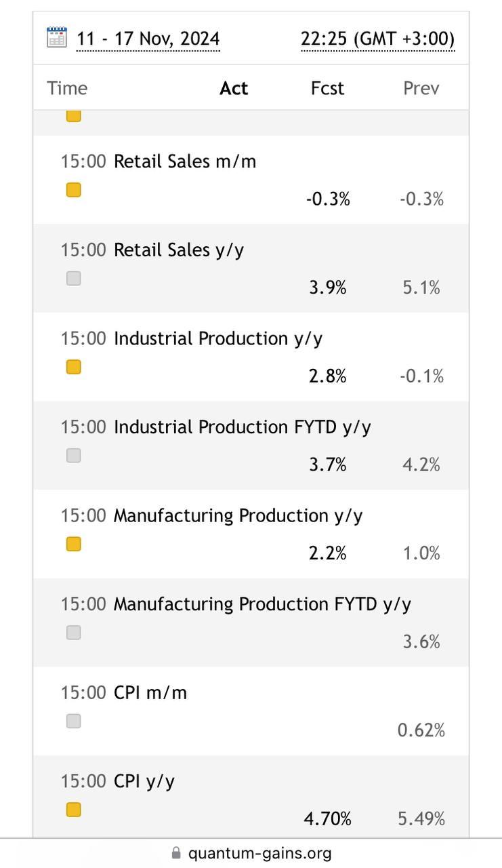Open the Retail Sales m/m event
The height and width of the screenshot is (868, 502).
coord(251,180)
